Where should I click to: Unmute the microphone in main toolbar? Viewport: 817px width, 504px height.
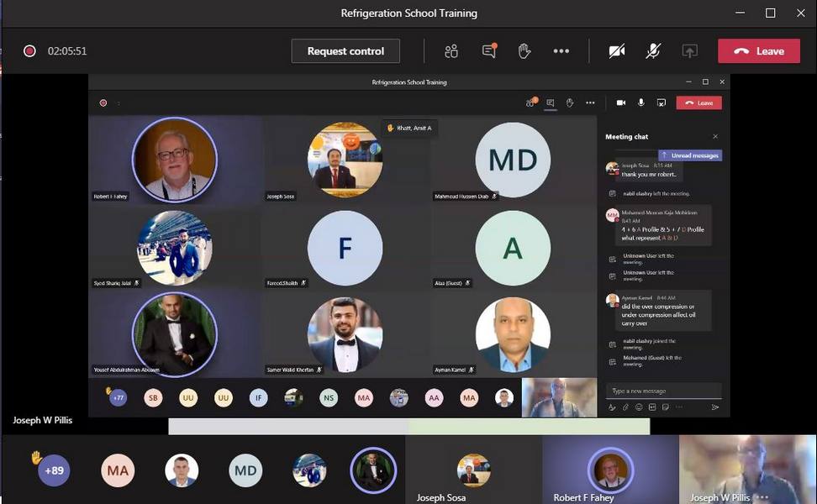653,51
